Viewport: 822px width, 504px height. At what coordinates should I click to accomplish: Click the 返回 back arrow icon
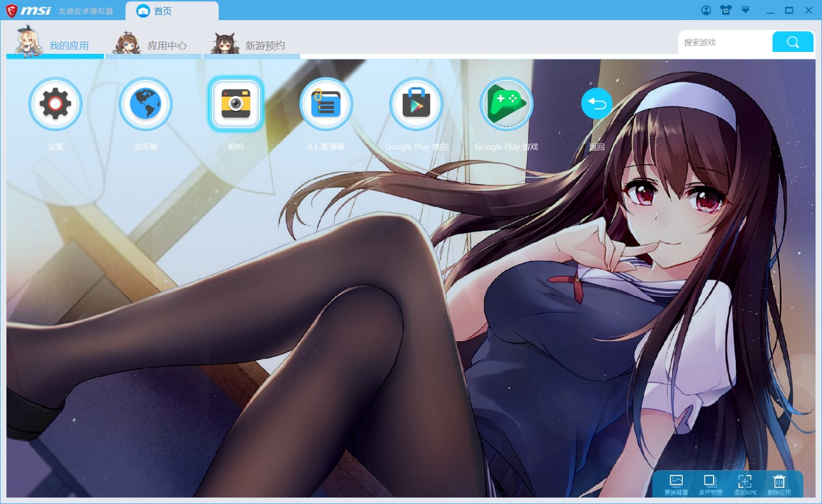tap(596, 104)
